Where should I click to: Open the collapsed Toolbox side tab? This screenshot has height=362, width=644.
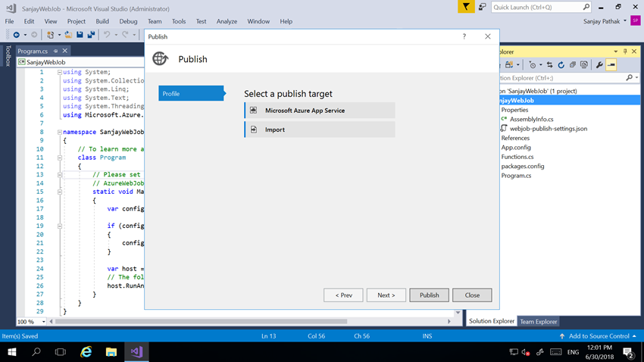click(x=8, y=56)
